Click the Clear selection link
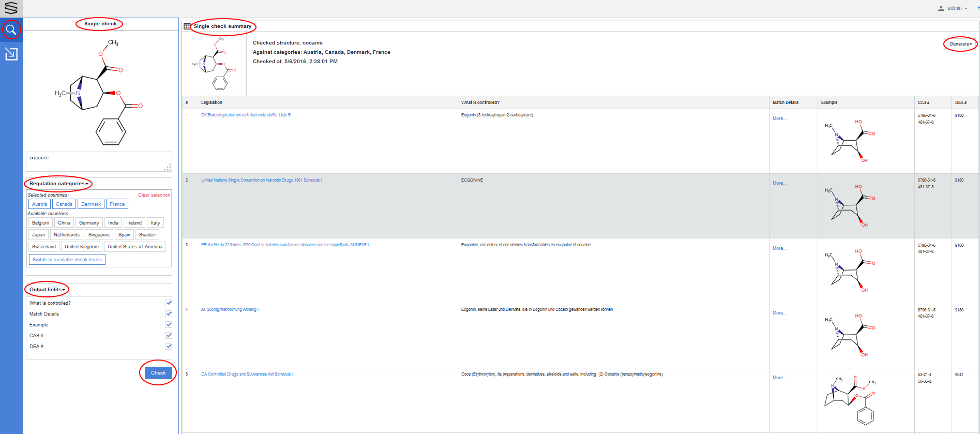This screenshot has height=434, width=980. click(x=154, y=195)
